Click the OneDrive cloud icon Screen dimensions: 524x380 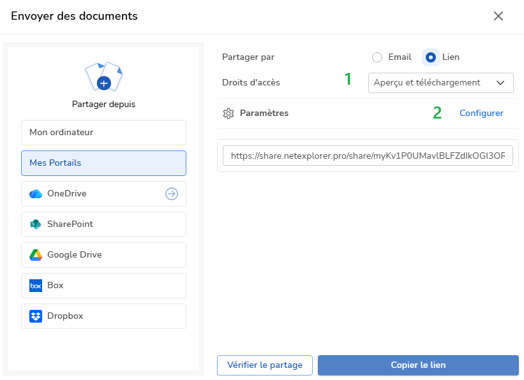[35, 194]
